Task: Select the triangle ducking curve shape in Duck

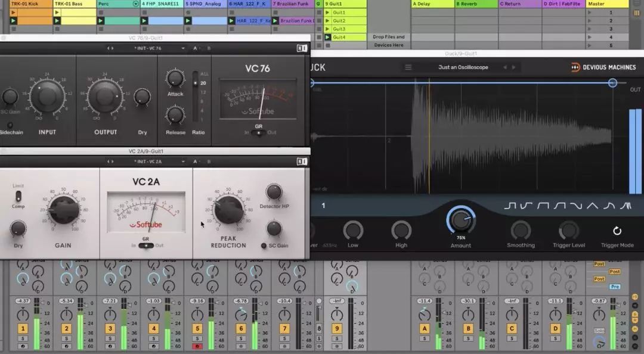Action: coord(592,206)
